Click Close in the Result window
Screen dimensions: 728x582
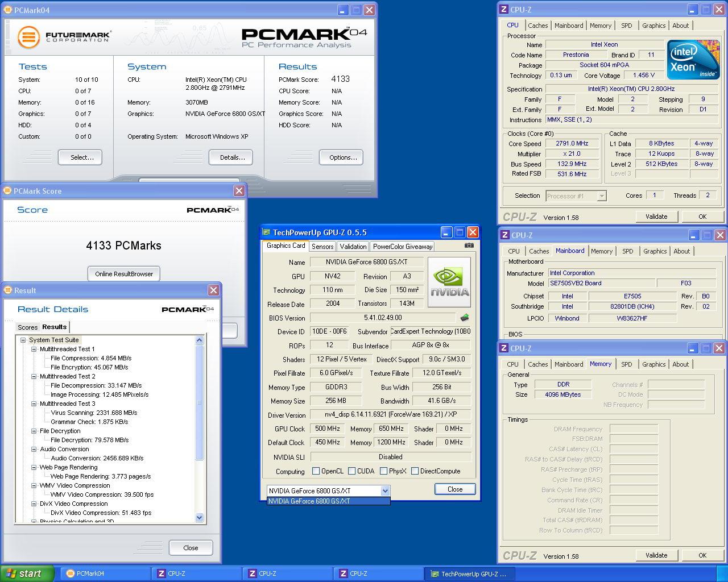[x=191, y=548]
